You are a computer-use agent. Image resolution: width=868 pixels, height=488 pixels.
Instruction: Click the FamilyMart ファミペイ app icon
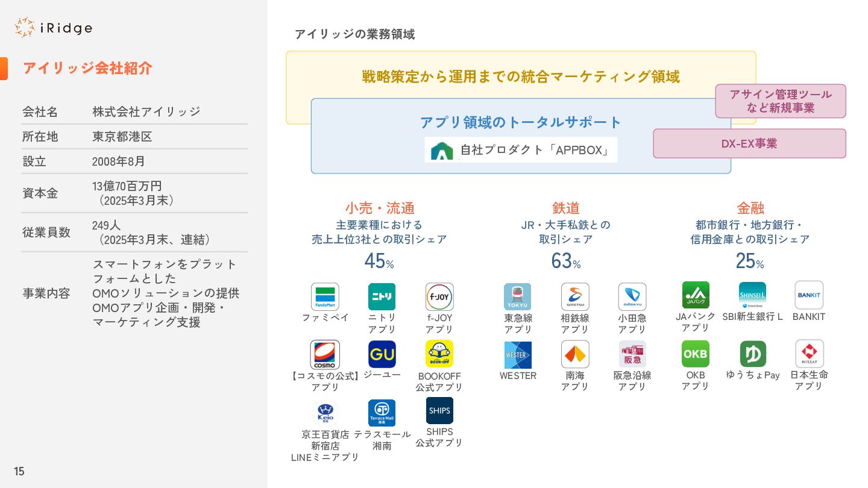(325, 297)
